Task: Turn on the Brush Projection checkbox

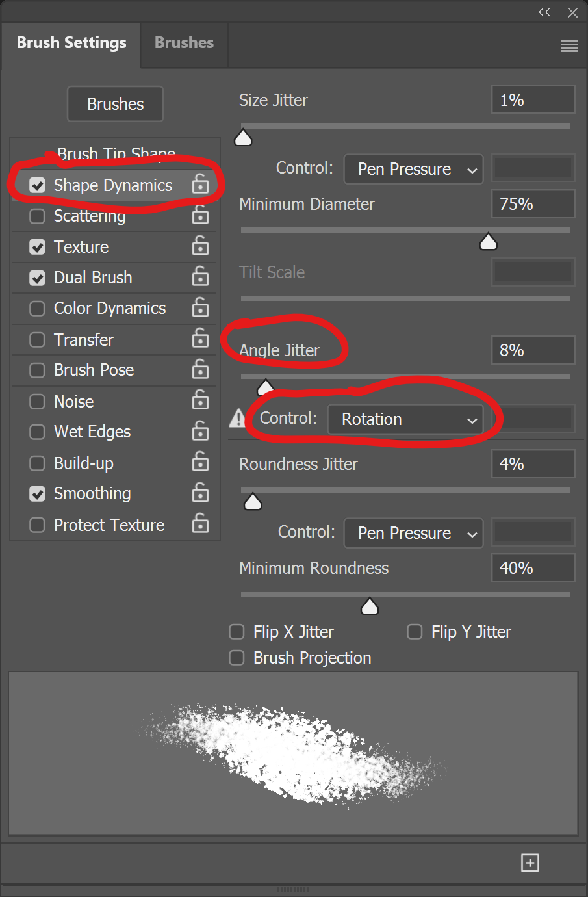Action: click(x=237, y=658)
